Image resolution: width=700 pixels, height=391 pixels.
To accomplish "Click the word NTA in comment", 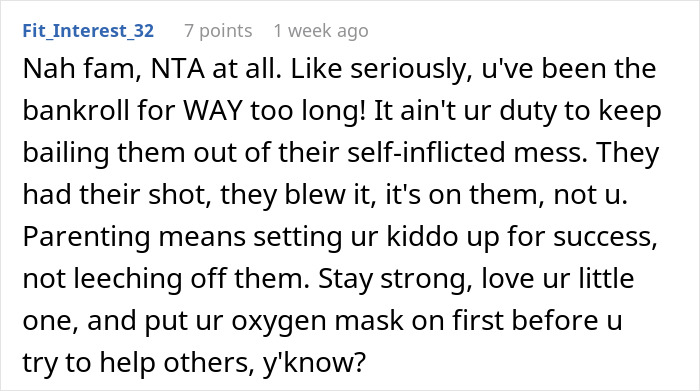I will [x=178, y=69].
